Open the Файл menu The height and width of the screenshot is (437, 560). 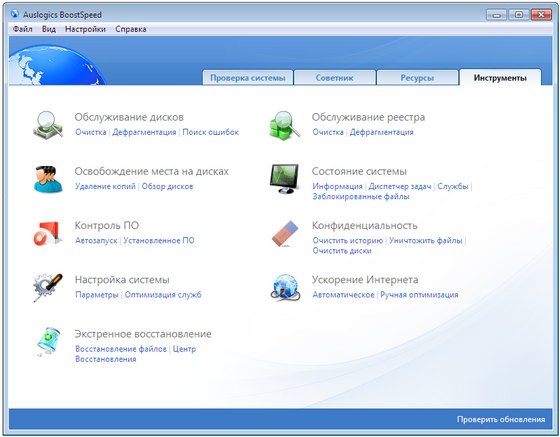click(22, 29)
